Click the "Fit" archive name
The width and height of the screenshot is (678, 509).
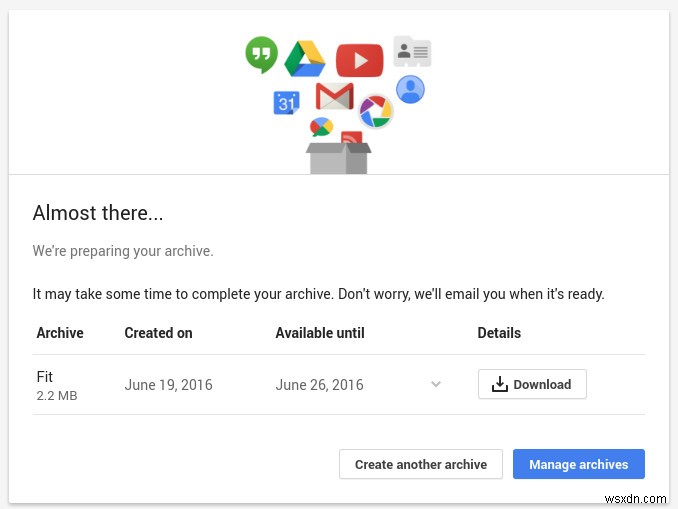click(45, 377)
